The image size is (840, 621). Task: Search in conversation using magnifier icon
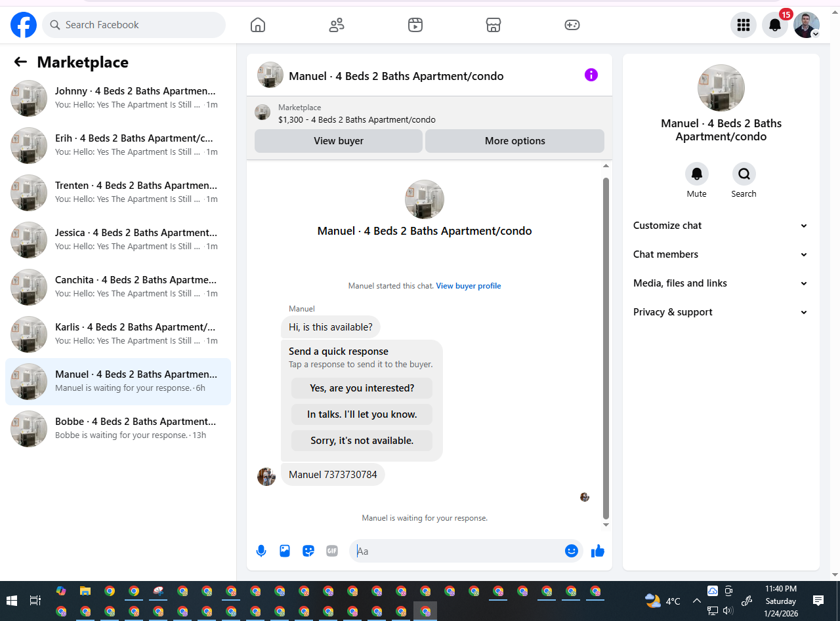tap(744, 174)
